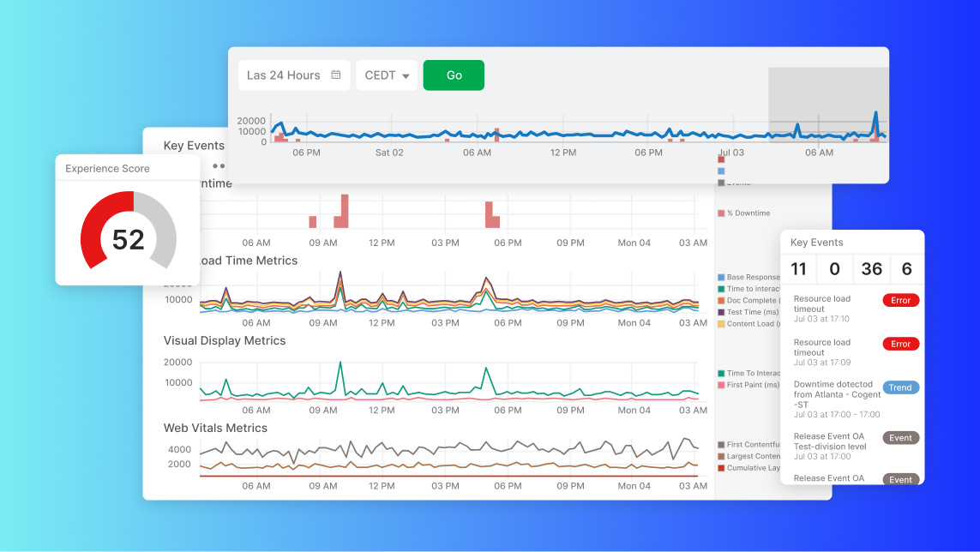Open Downtime detected from Atlanta event
This screenshot has width=980, height=552.
coord(837,399)
